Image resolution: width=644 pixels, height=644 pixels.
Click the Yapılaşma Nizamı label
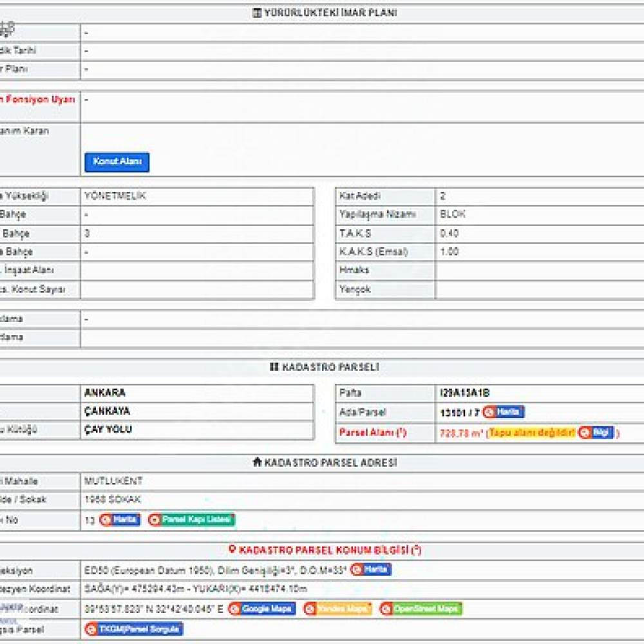tap(377, 214)
